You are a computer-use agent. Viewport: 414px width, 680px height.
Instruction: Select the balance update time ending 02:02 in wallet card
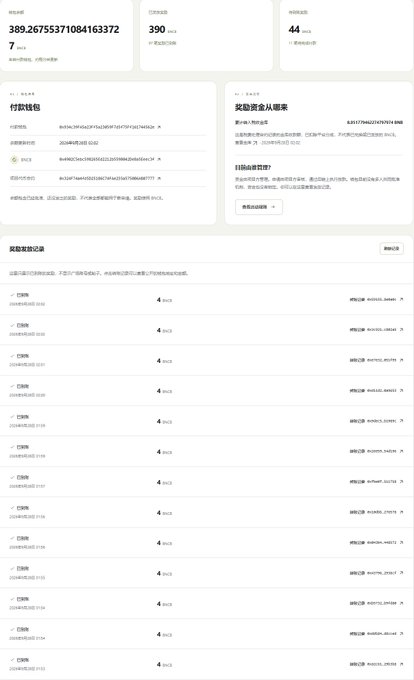(x=78, y=143)
